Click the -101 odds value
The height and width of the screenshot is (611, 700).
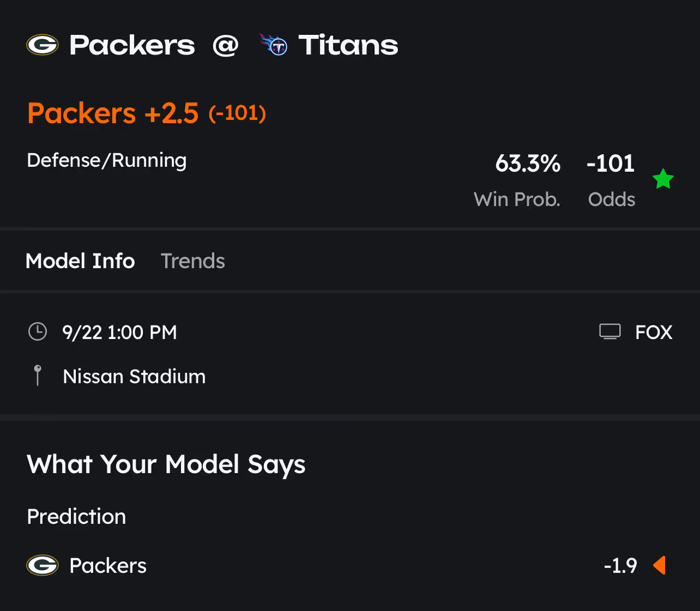pyautogui.click(x=611, y=164)
